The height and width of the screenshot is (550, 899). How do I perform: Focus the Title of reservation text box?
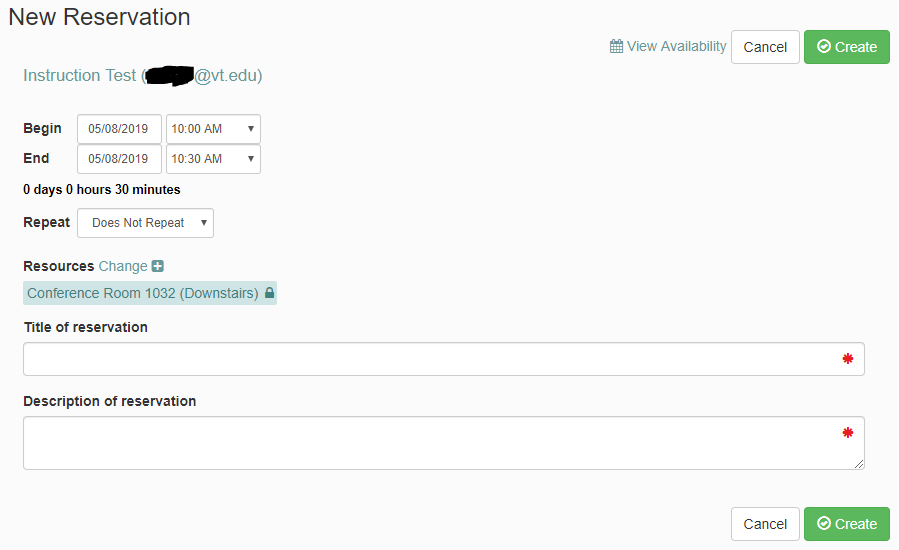click(430, 359)
